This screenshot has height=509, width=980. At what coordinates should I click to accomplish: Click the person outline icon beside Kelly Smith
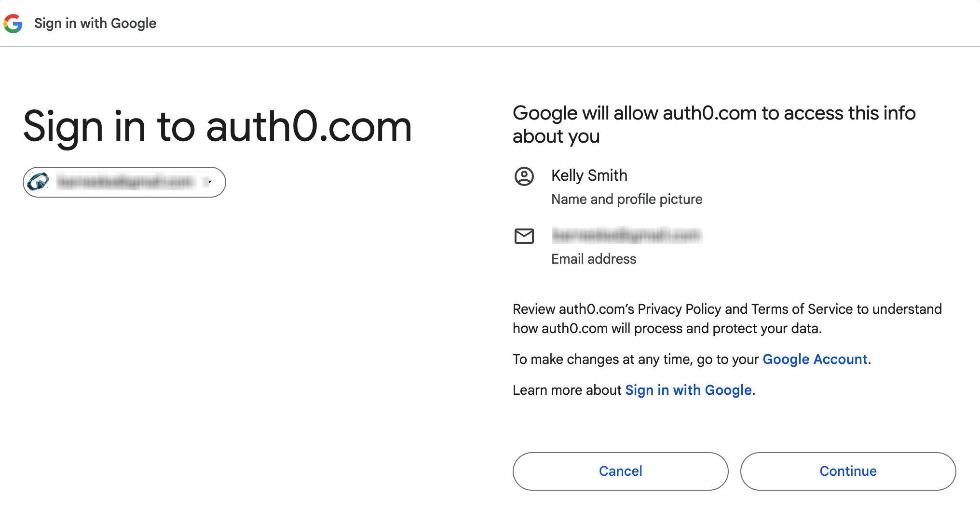pyautogui.click(x=524, y=176)
